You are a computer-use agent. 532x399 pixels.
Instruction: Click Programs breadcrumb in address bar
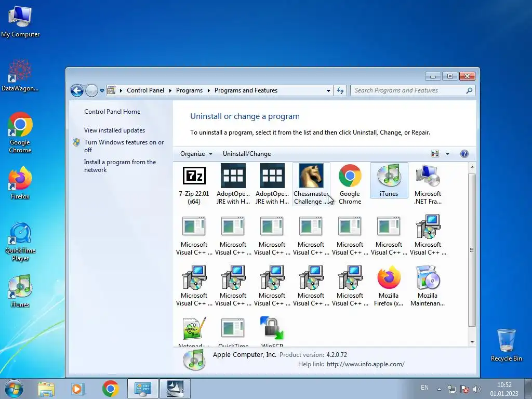189,90
